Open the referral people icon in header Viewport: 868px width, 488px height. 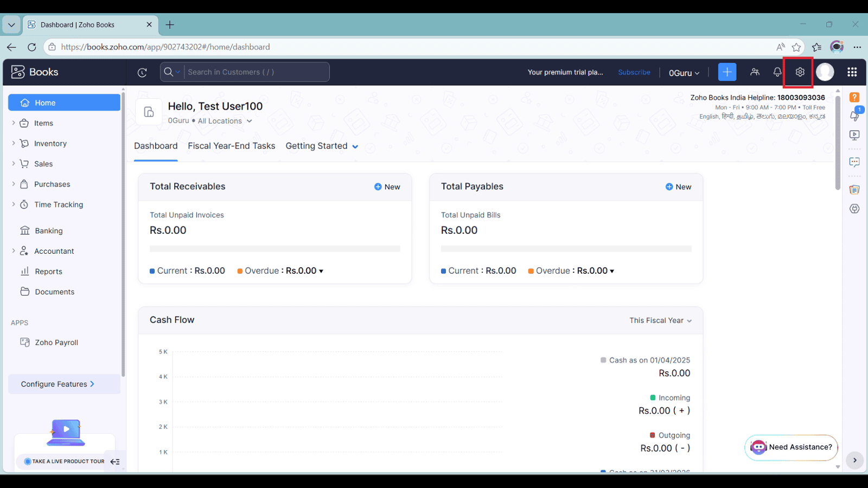[x=755, y=72]
